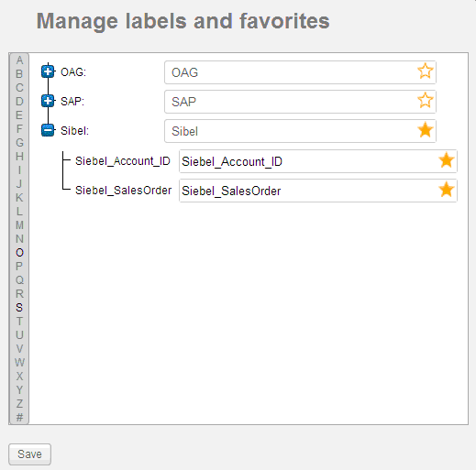Toggle the SAP favorite star

(x=425, y=101)
